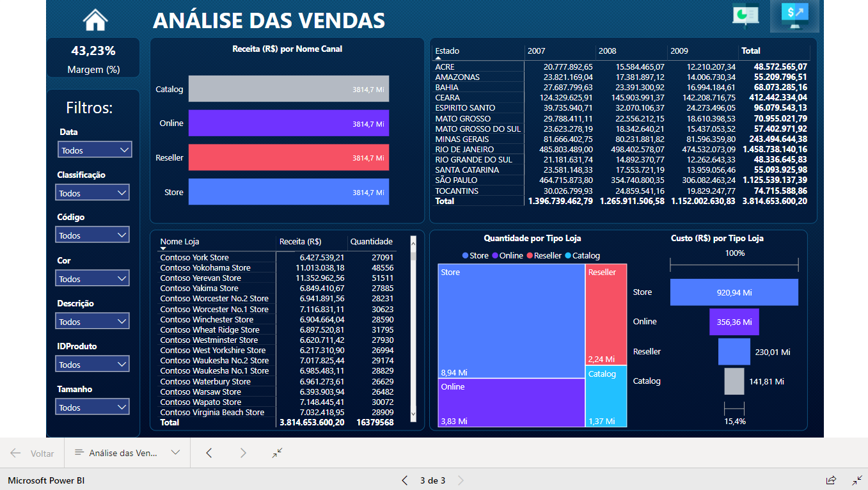
Task: Click the share icon in the bottom bar
Action: click(x=831, y=480)
